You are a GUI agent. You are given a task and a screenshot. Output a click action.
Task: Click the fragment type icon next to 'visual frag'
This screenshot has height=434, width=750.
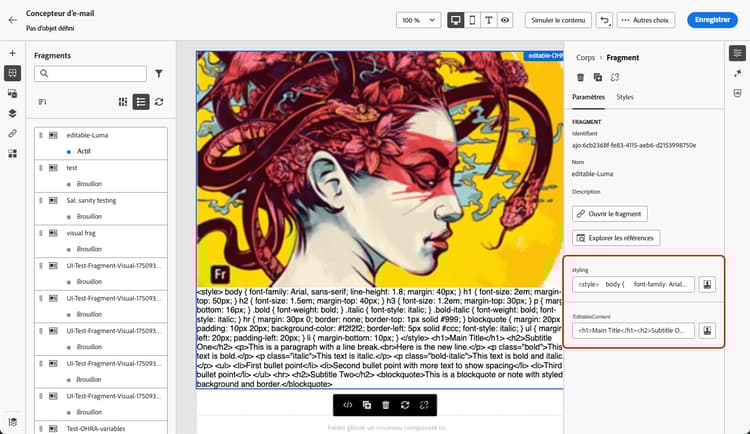(x=53, y=233)
